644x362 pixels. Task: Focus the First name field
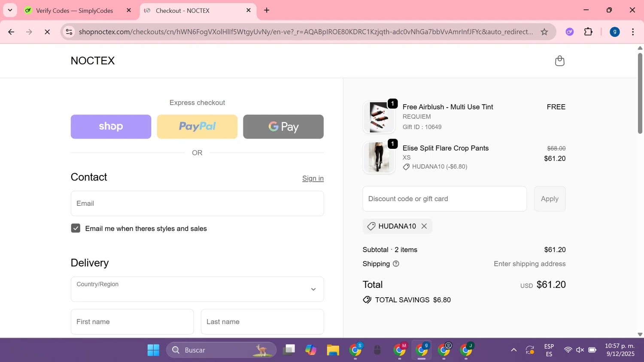pyautogui.click(x=132, y=322)
